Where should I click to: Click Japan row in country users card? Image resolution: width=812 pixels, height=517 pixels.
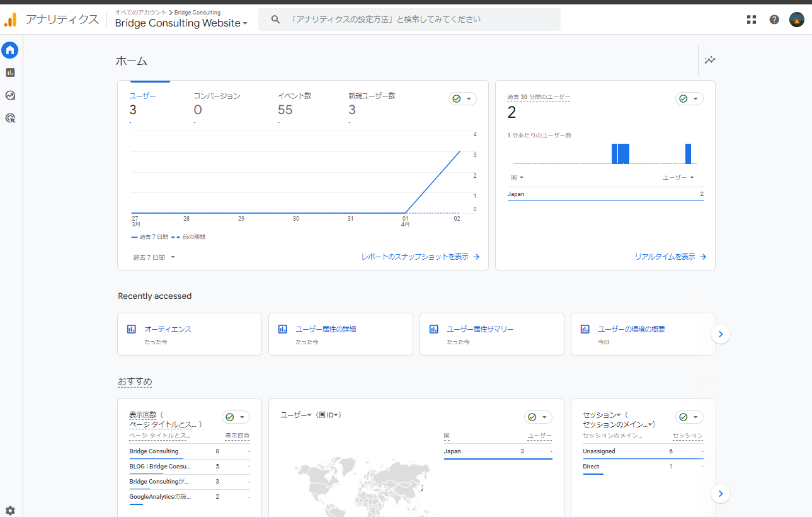coord(498,451)
